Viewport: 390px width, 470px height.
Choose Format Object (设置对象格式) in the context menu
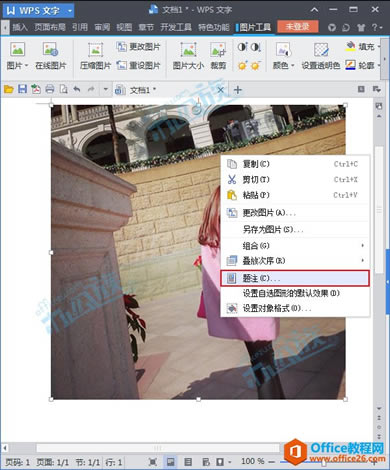pos(295,308)
